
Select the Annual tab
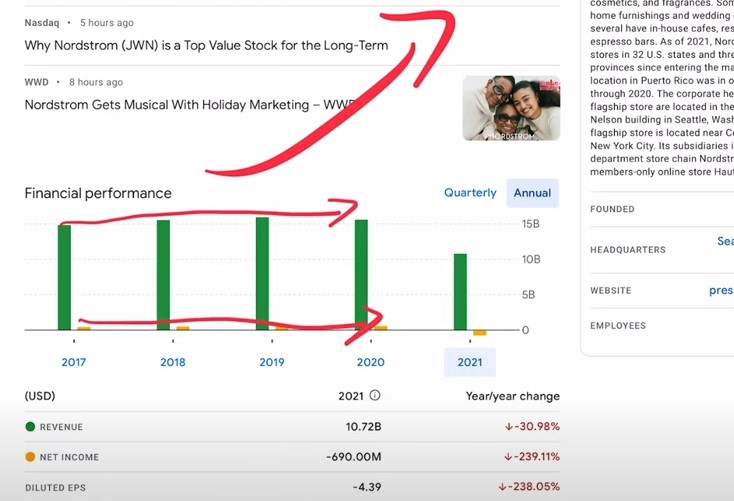click(532, 193)
